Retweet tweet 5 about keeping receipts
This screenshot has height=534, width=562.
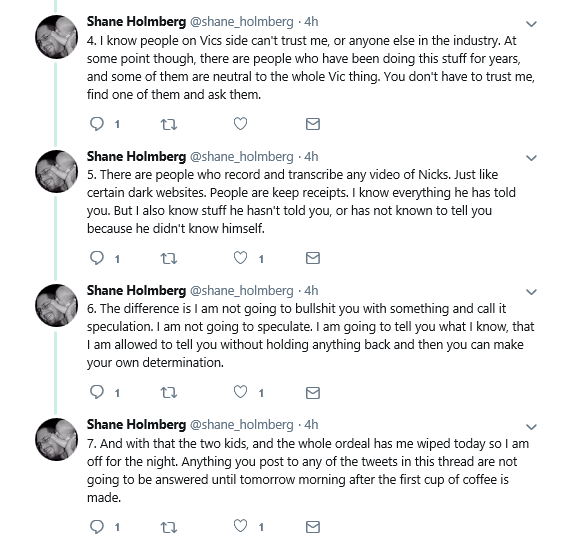(x=168, y=258)
